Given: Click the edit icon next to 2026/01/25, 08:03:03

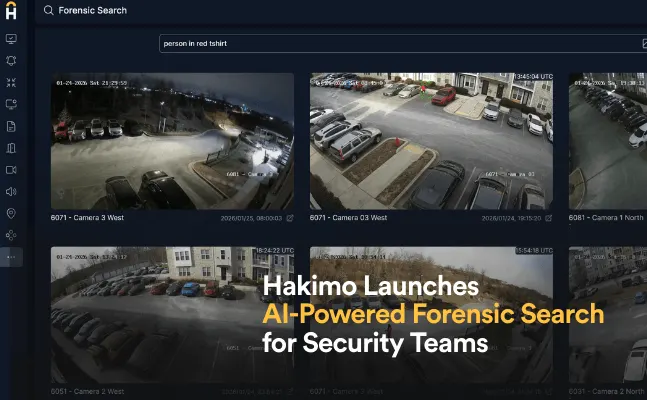Looking at the screenshot, I should click(290, 218).
